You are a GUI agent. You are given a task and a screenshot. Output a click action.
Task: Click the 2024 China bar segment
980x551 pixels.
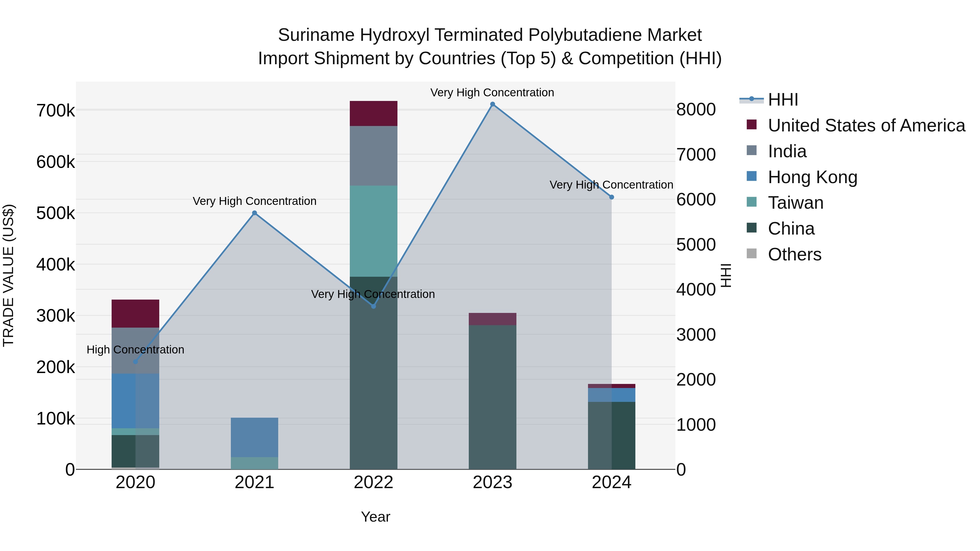(x=612, y=435)
